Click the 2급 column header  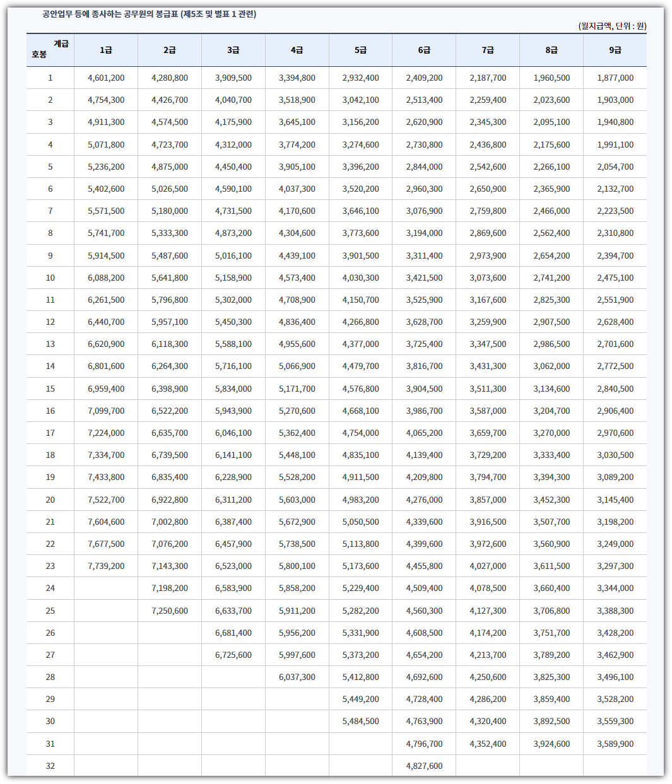(x=170, y=50)
